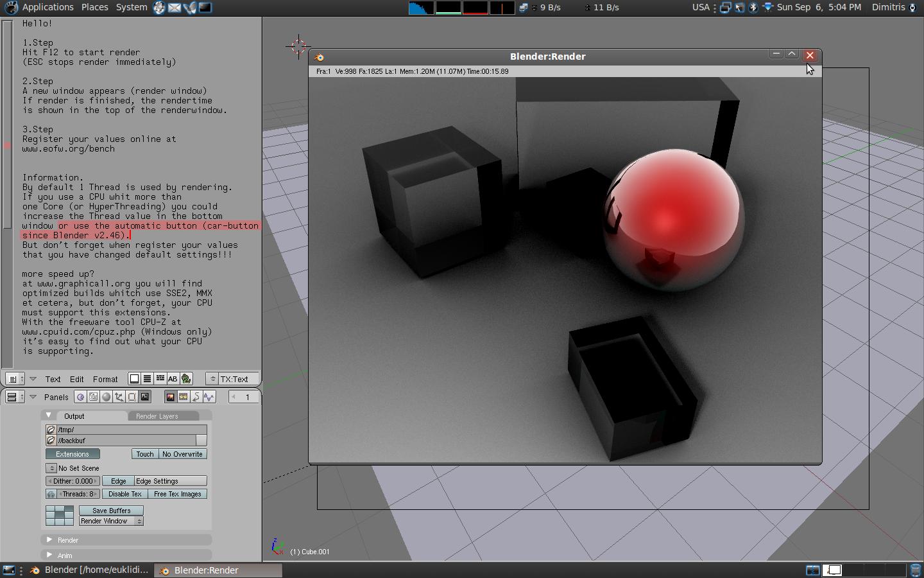This screenshot has width=924, height=578.
Task: Open the Edit menu in text editor
Action: coord(76,379)
